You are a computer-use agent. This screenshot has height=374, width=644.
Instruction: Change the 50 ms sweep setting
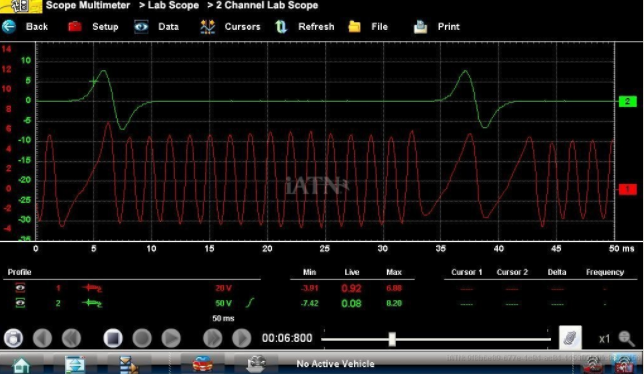pyautogui.click(x=223, y=318)
